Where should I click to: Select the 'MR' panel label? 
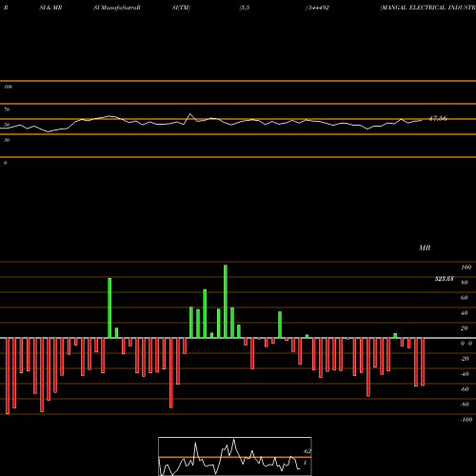click(x=425, y=248)
